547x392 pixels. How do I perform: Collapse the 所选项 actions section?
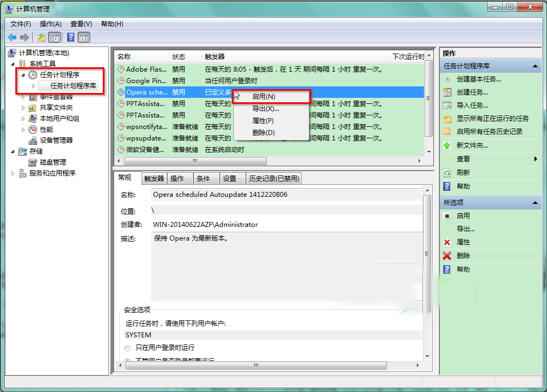536,202
